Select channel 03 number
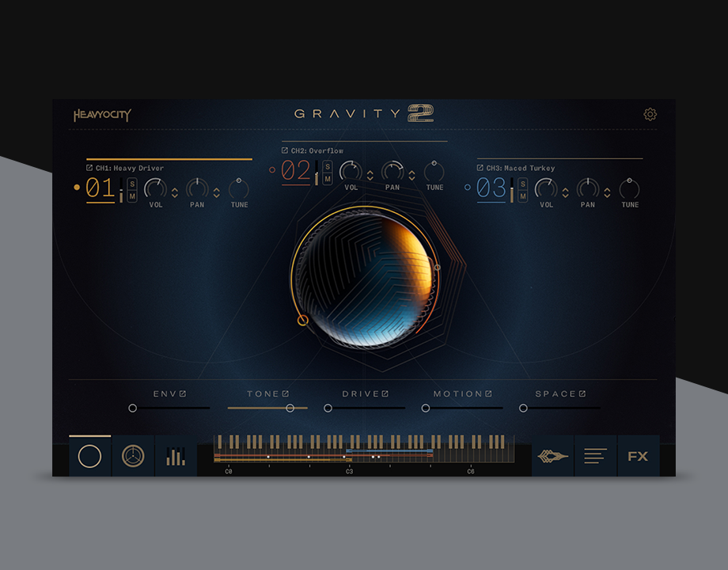 pos(491,188)
